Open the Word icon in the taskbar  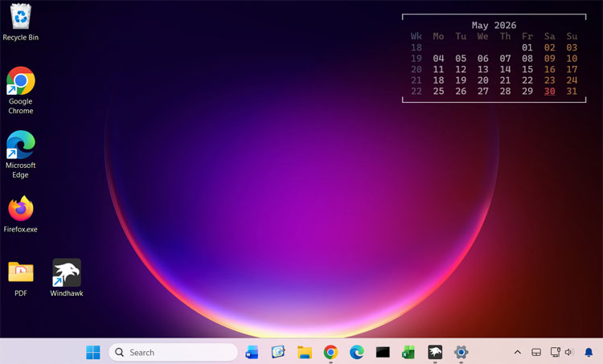click(252, 353)
